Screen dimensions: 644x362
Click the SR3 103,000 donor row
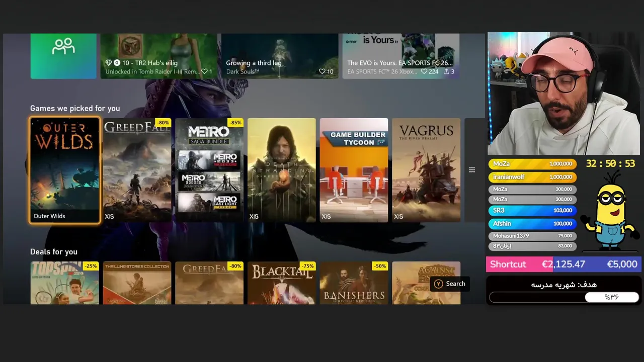(532, 211)
